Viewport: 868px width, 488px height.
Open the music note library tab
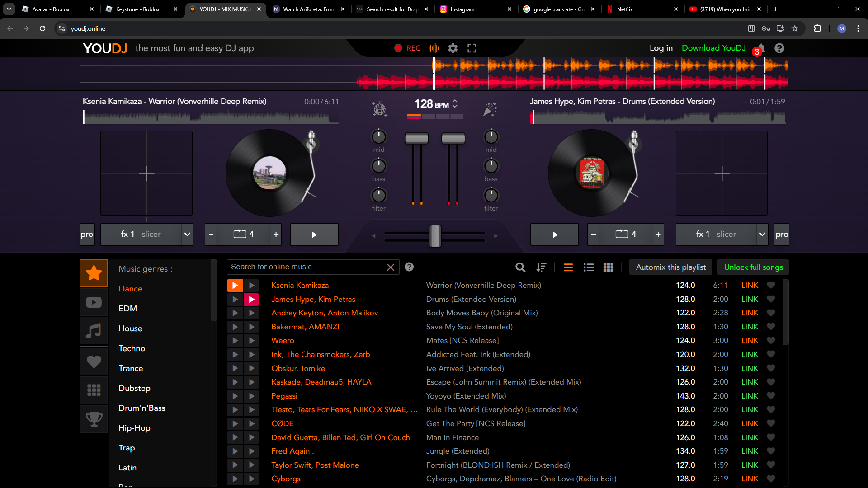point(94,331)
